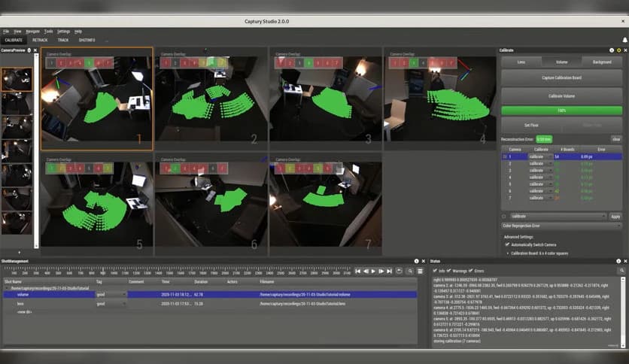Open the View menu
Image resolution: width=629 pixels, height=364 pixels.
click(17, 32)
